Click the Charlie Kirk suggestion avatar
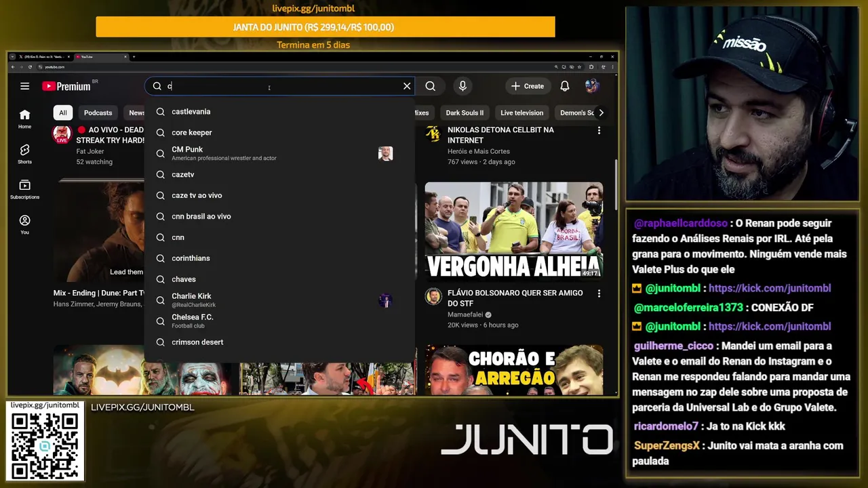 coord(385,300)
